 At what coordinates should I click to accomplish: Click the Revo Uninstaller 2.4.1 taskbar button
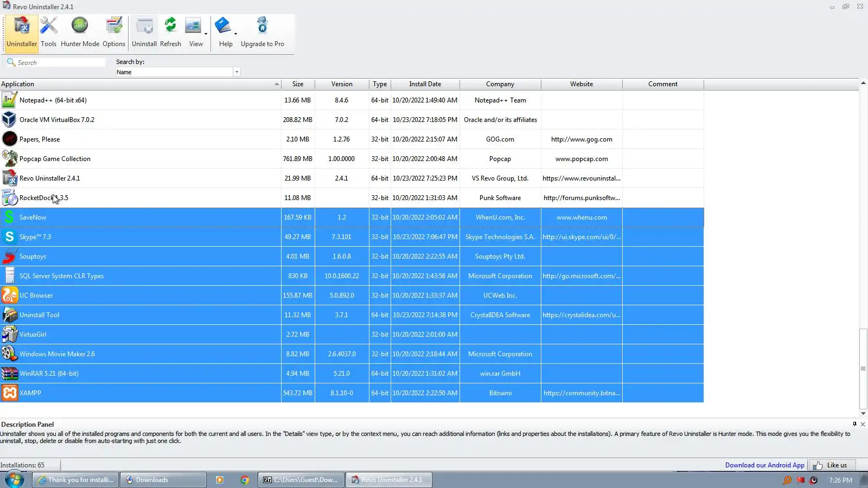(x=388, y=480)
